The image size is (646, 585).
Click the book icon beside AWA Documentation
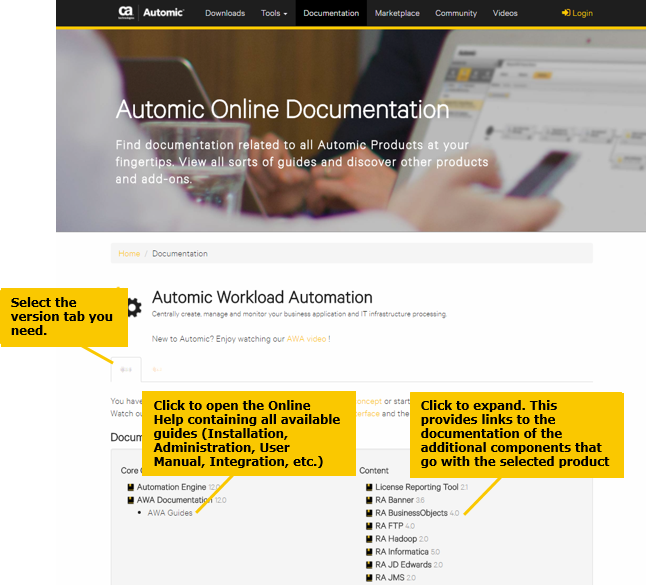coord(130,500)
